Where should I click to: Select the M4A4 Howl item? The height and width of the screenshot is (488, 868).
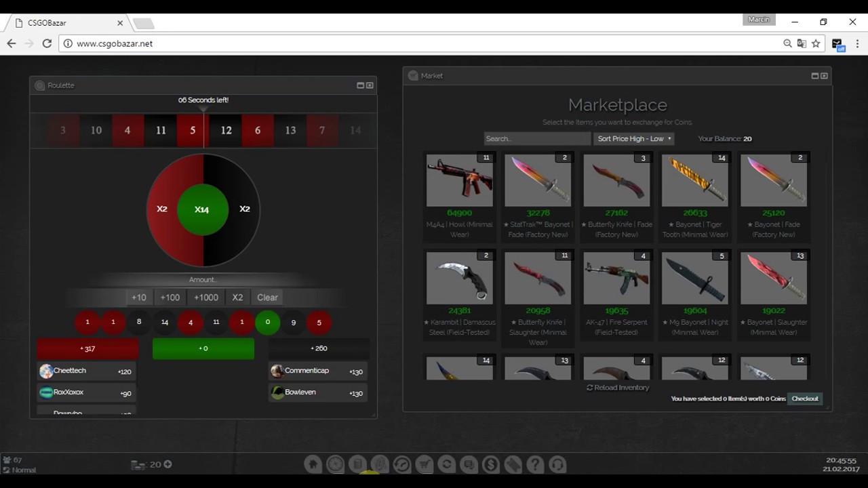pyautogui.click(x=460, y=197)
